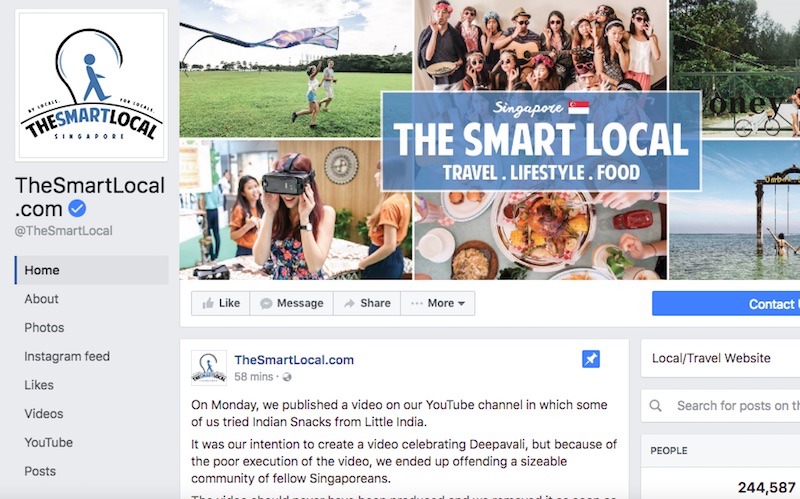The image size is (800, 499).
Task: Open the Photos section
Action: pos(44,328)
